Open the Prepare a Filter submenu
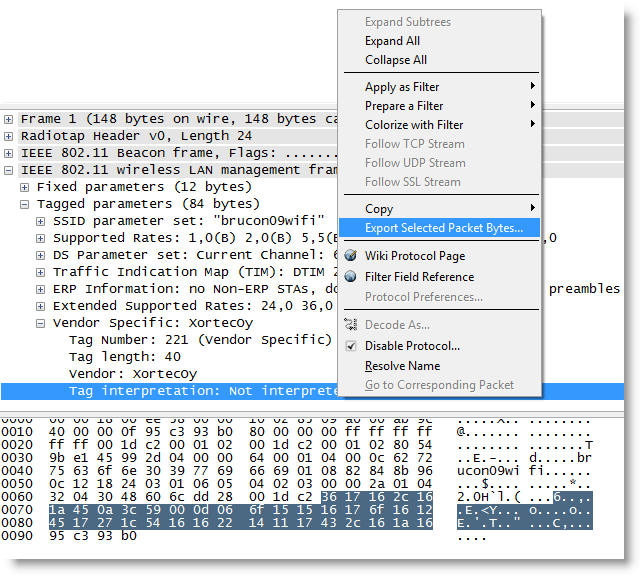The image size is (640, 575). 440,106
